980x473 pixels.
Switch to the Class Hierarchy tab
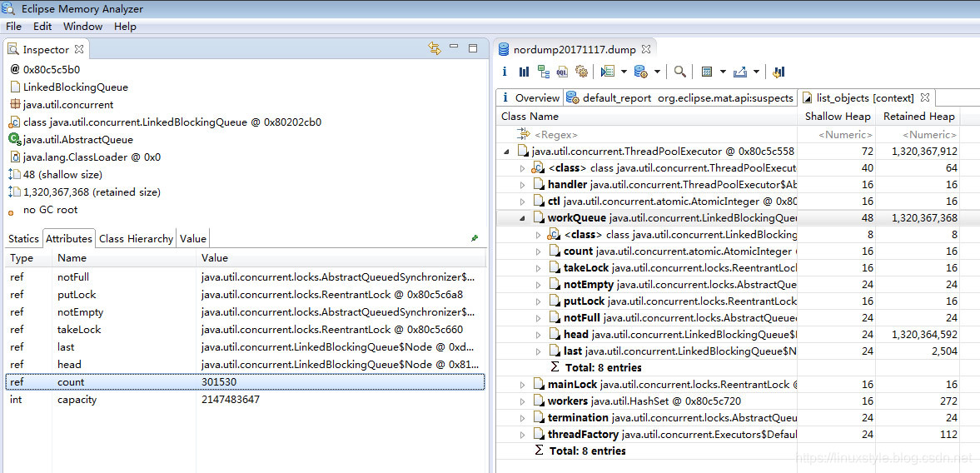pos(136,239)
